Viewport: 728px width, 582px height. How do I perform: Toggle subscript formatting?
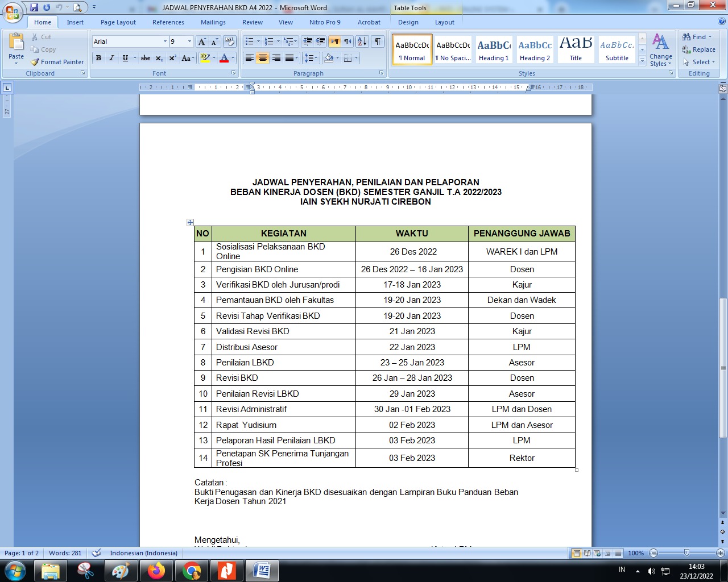point(159,58)
